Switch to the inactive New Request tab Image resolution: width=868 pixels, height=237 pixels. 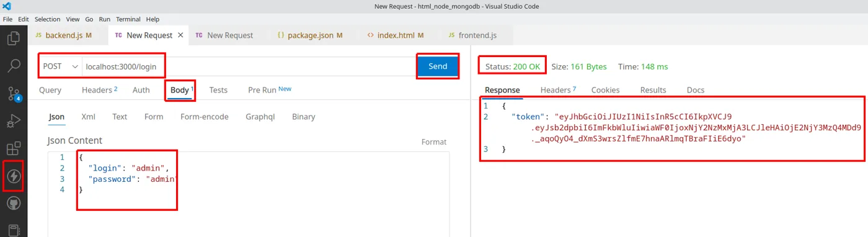[229, 35]
